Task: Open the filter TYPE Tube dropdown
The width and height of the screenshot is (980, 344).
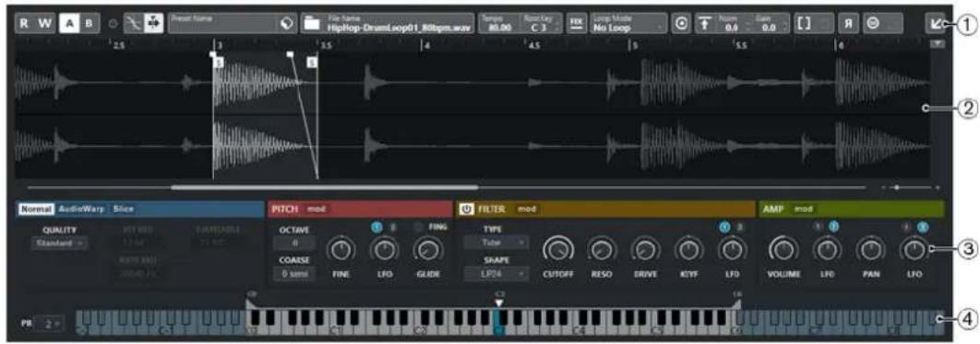Action: point(496,243)
